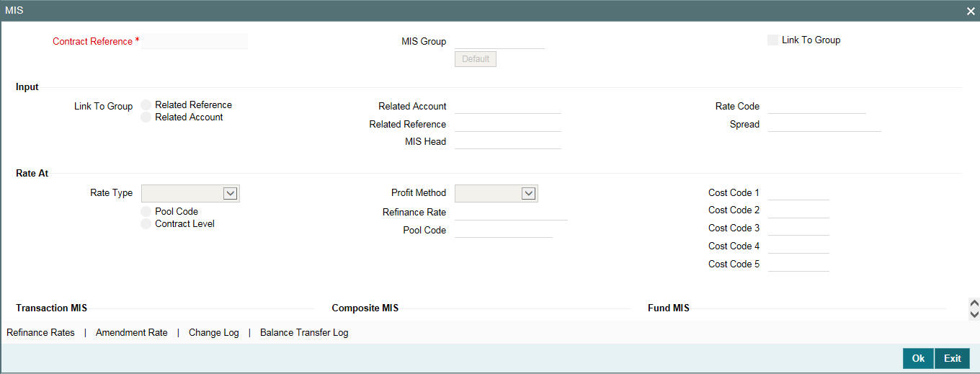Image resolution: width=980 pixels, height=374 pixels.
Task: Focus the MIS Group field
Action: click(x=500, y=42)
